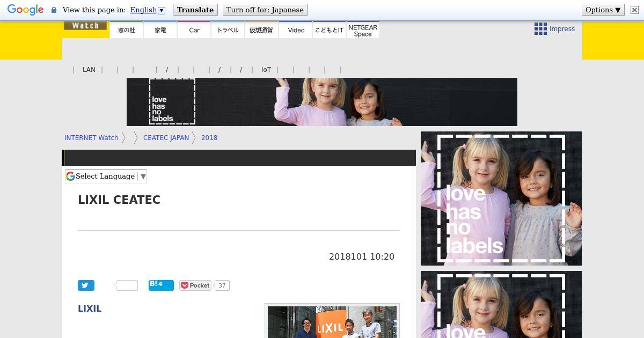Select LAN in the category bar
The width and height of the screenshot is (644, 338).
[x=89, y=70]
